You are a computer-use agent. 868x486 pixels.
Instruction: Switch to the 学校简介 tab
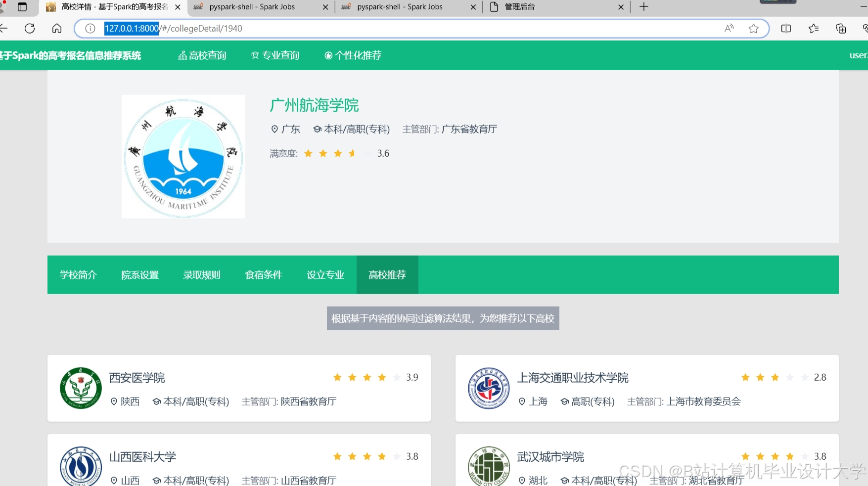(78, 275)
